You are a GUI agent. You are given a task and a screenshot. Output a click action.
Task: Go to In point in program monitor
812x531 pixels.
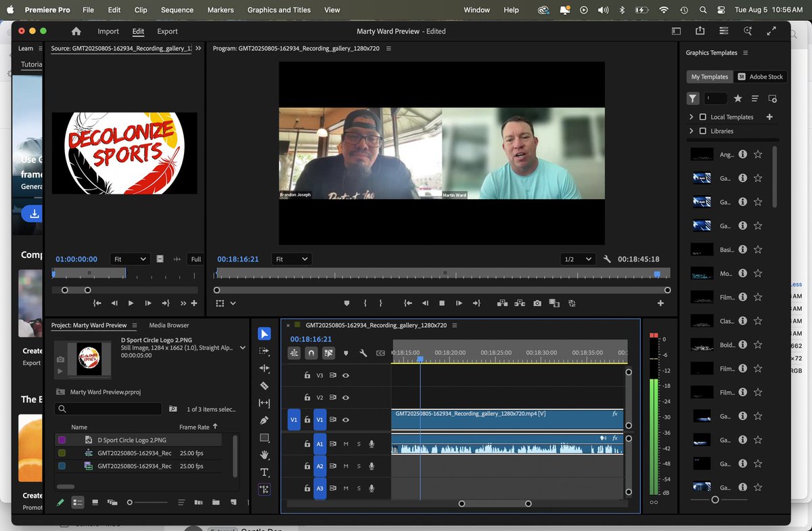point(408,303)
